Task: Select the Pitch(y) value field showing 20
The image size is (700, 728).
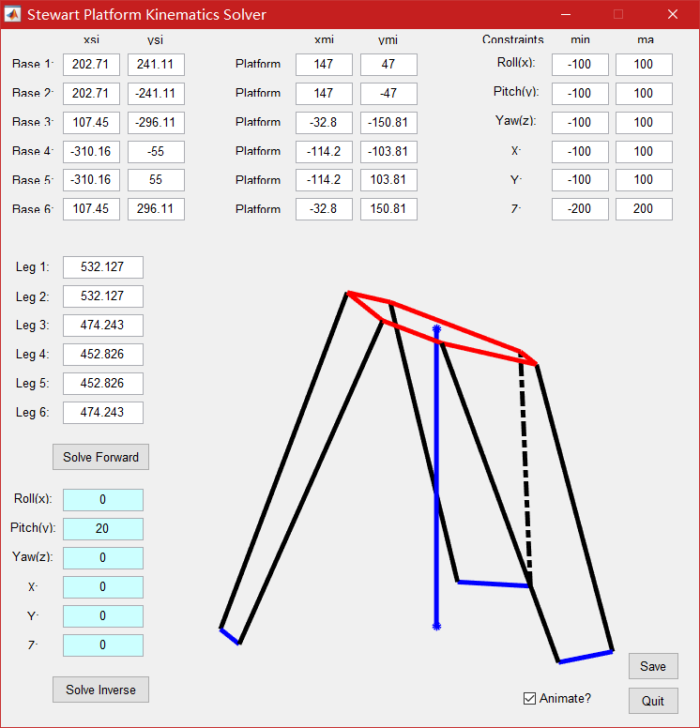Action: (102, 529)
